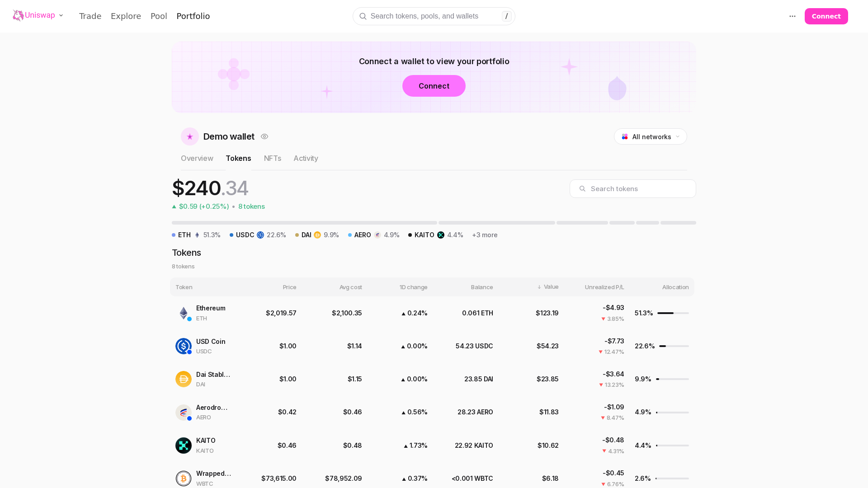Click the magnifier icon in token search
Image resolution: width=868 pixels, height=488 pixels.
tap(582, 189)
